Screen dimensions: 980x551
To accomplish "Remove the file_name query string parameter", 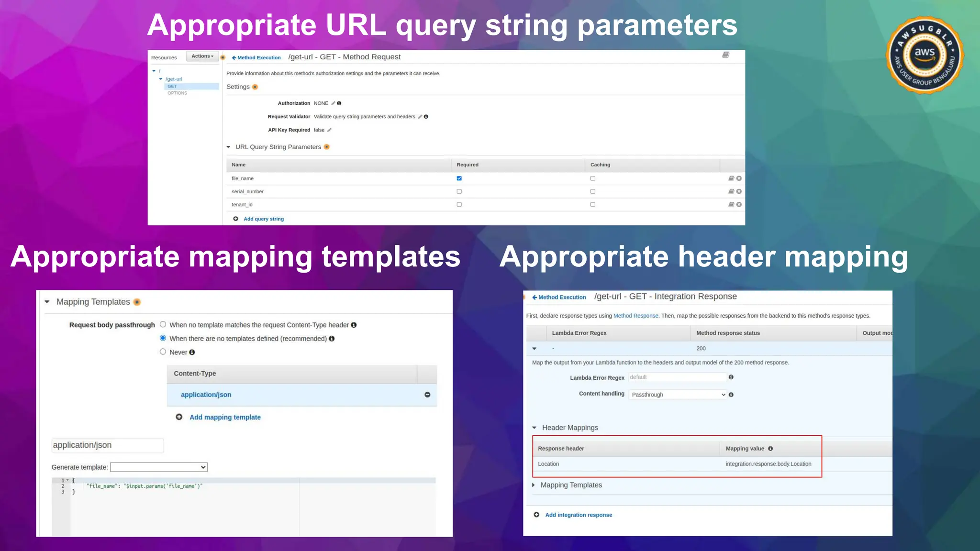I will click(739, 178).
